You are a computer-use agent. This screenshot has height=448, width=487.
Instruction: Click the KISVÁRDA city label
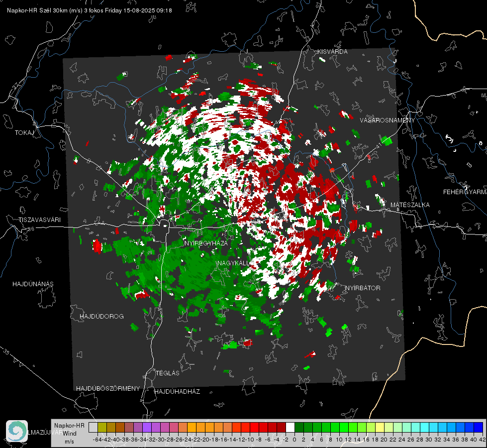[x=332, y=52]
